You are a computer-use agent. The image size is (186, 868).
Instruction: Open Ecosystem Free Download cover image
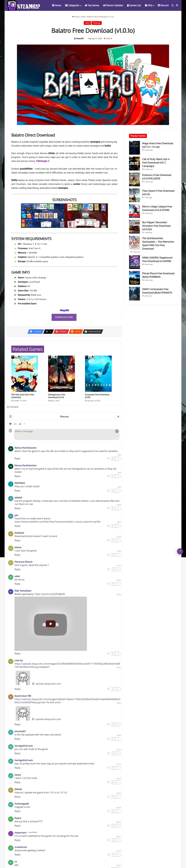click(98, 373)
